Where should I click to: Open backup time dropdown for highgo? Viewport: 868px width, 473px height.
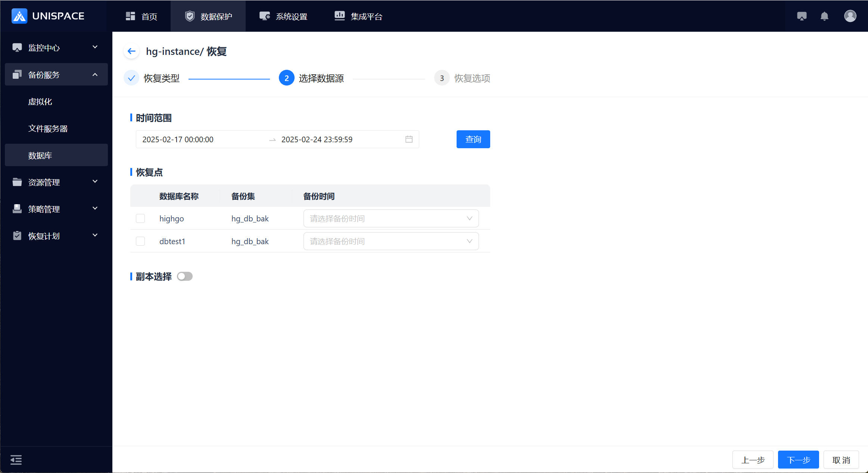pyautogui.click(x=391, y=218)
